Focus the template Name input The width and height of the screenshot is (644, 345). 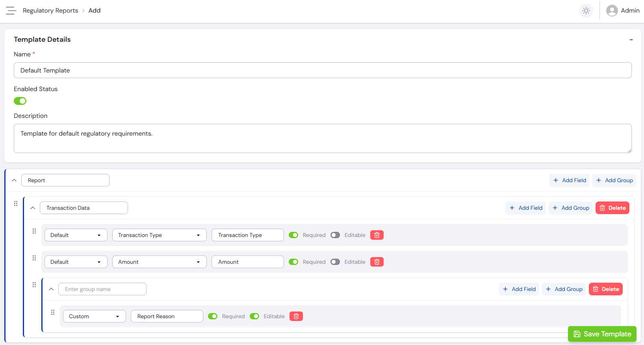click(323, 70)
